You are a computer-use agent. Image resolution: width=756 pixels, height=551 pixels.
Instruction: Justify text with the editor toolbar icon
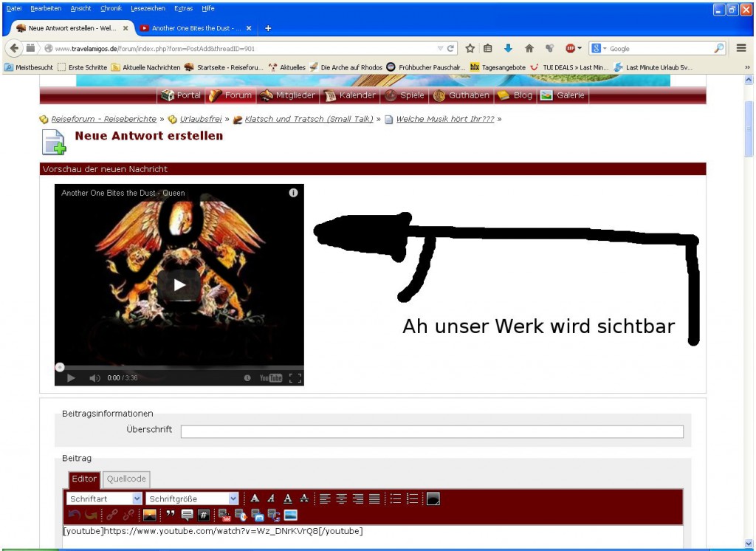point(374,499)
